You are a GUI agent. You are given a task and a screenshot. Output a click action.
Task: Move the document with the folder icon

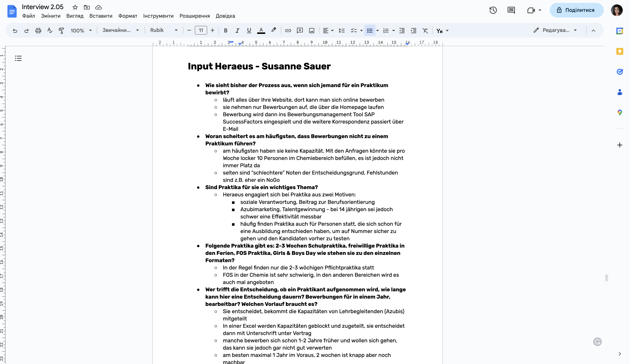[87, 7]
